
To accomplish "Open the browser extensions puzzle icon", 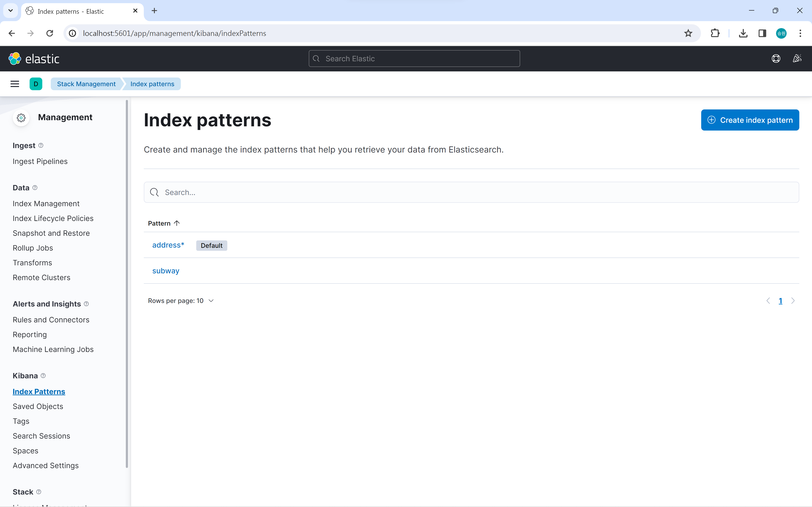I will (715, 33).
